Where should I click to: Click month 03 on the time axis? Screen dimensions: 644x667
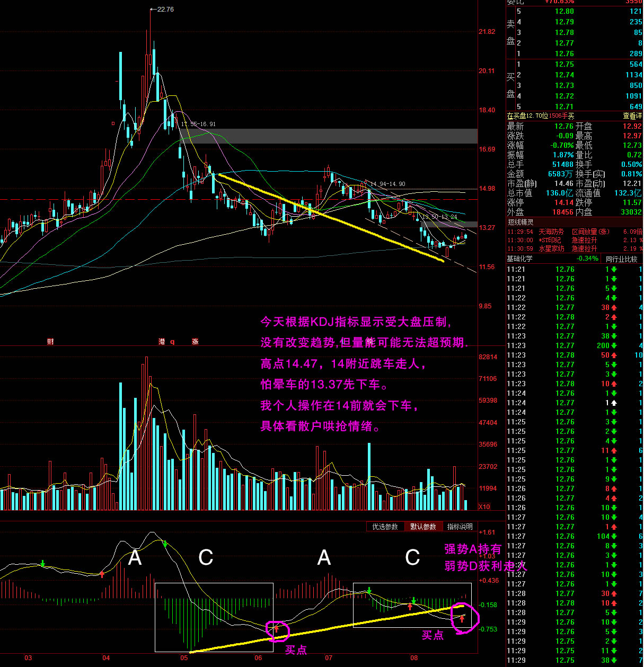(28, 658)
